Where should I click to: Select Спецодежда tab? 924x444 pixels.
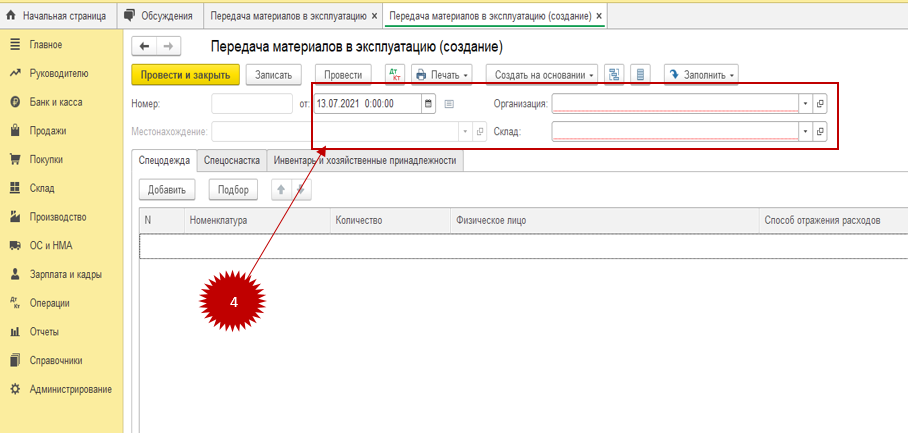[x=164, y=161]
